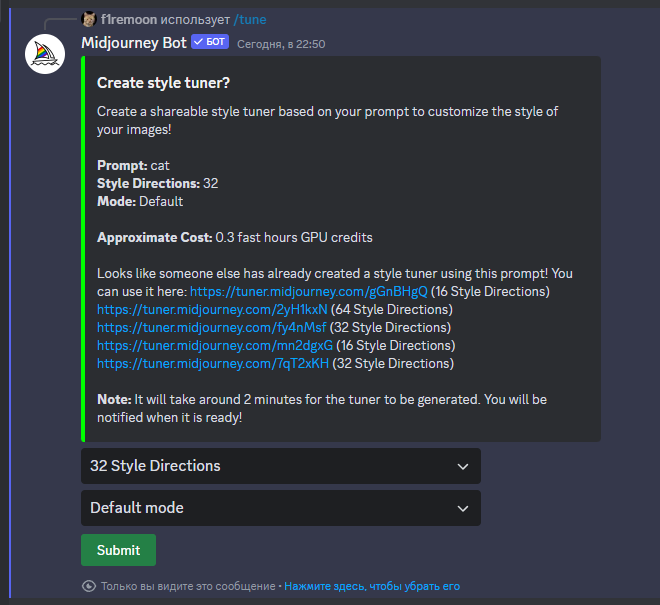
Task: Click f1remoon's small avatar in reply line
Action: 89,19
